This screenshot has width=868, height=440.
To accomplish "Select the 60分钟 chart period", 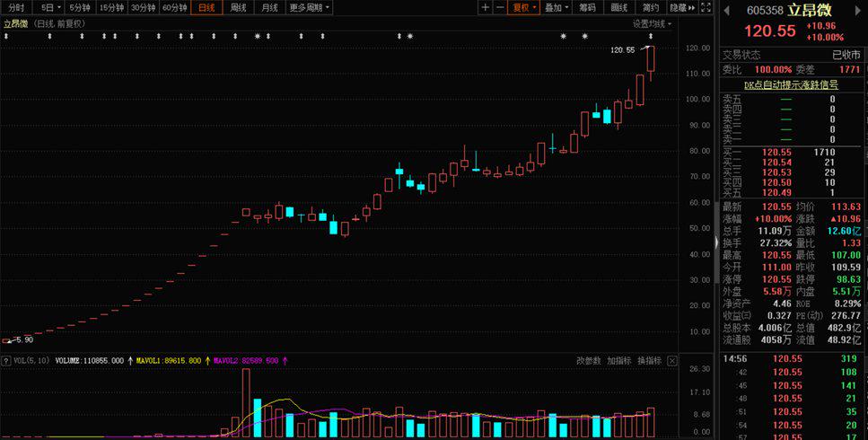I will coord(175,7).
